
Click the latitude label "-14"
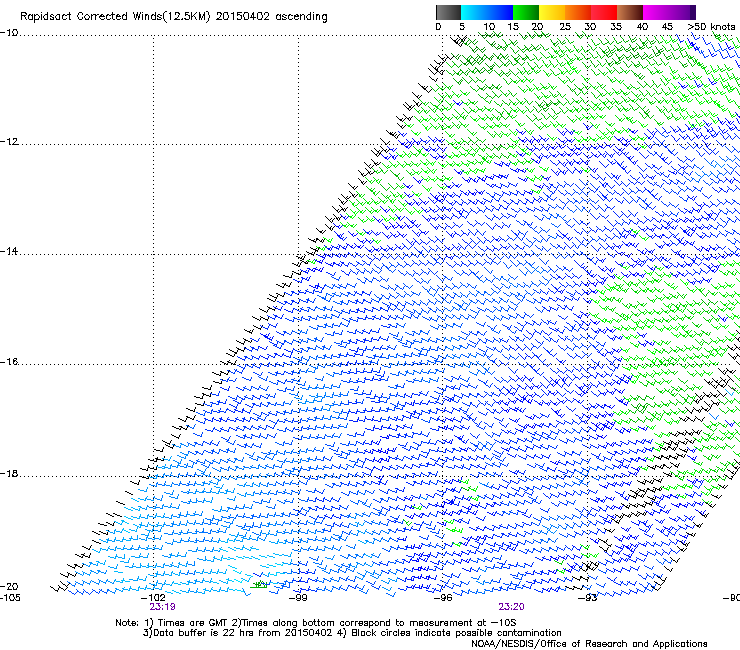(x=9, y=251)
